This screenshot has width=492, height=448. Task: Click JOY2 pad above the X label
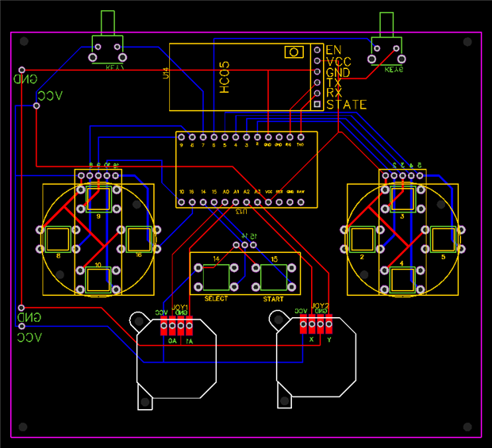pos(312,324)
